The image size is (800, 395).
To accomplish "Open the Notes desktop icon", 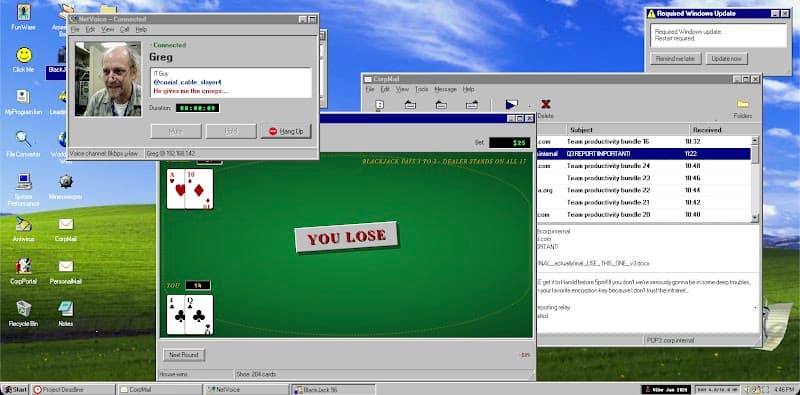I will (x=66, y=313).
